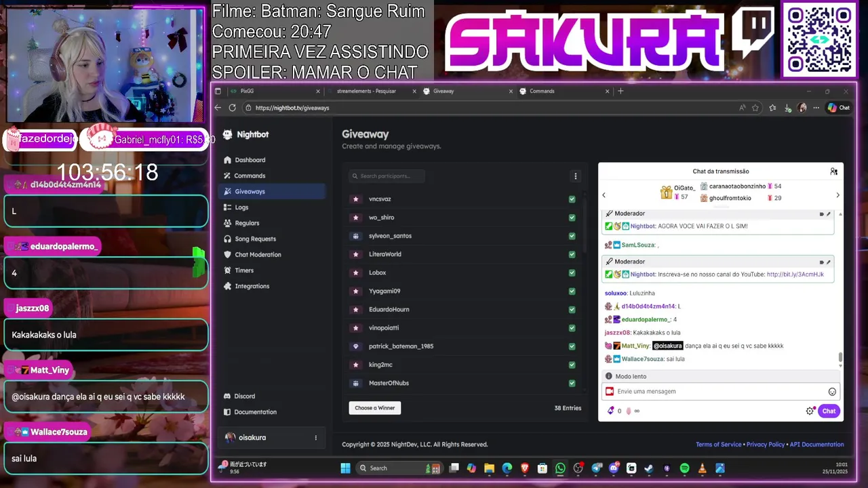Screen dimensions: 868x488
Task: Open Song Requests music icon
Action: click(228, 239)
